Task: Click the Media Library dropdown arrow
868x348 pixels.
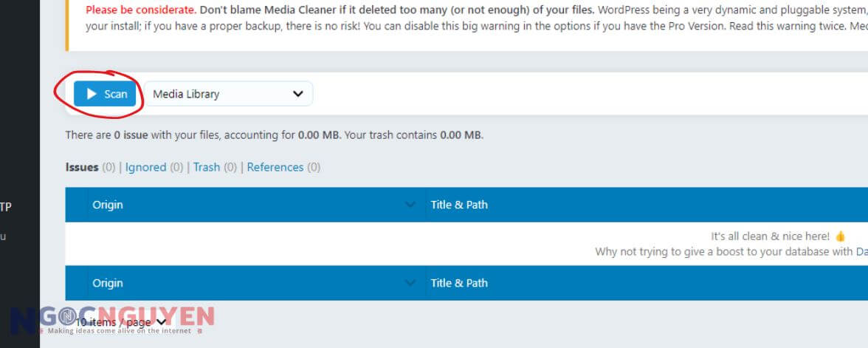Action: pyautogui.click(x=298, y=94)
